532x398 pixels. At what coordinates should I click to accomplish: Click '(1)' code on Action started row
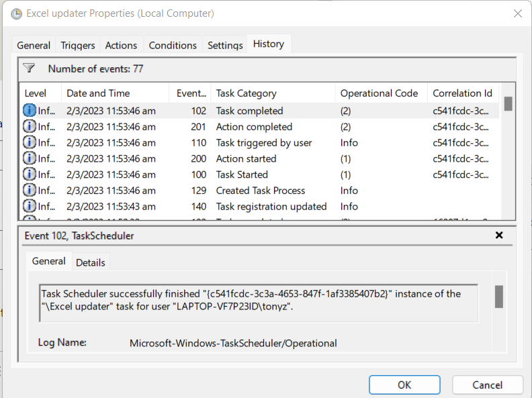click(345, 158)
